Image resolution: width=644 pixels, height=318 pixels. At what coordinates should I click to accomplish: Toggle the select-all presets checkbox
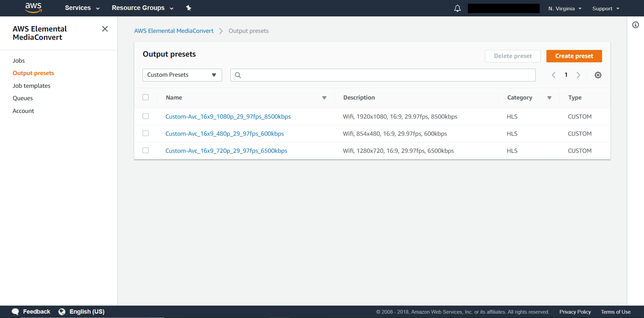(146, 97)
